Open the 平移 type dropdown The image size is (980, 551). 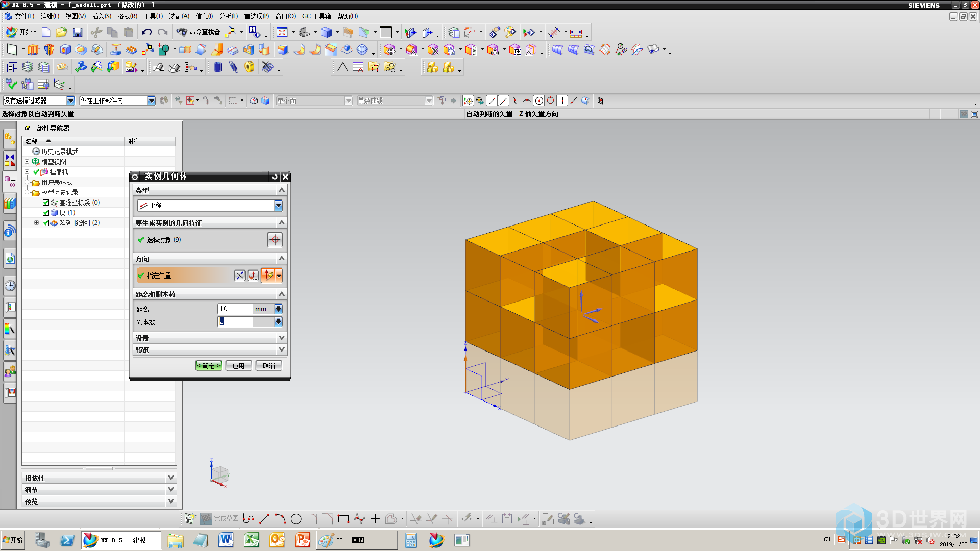[209, 205]
